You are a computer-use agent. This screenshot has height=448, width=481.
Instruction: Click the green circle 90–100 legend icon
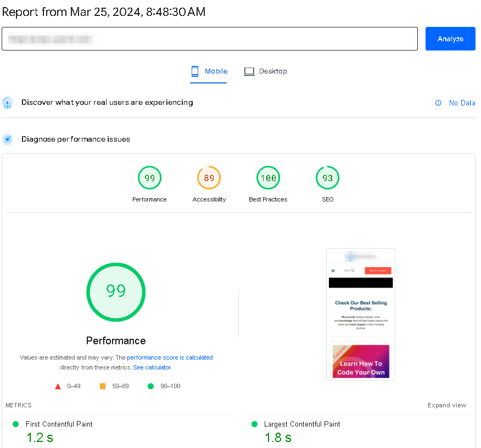pyautogui.click(x=150, y=387)
